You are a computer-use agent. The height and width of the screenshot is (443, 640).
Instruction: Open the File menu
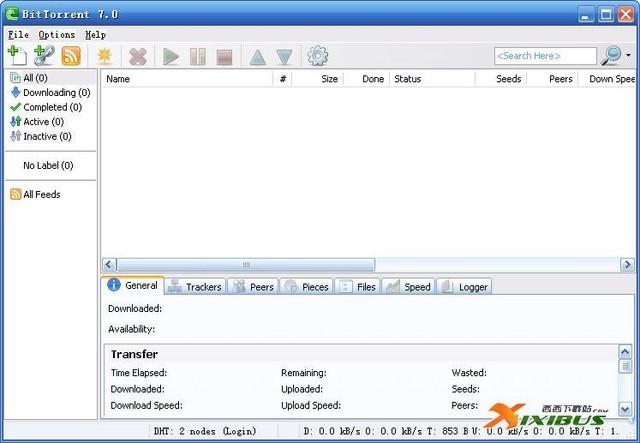18,35
